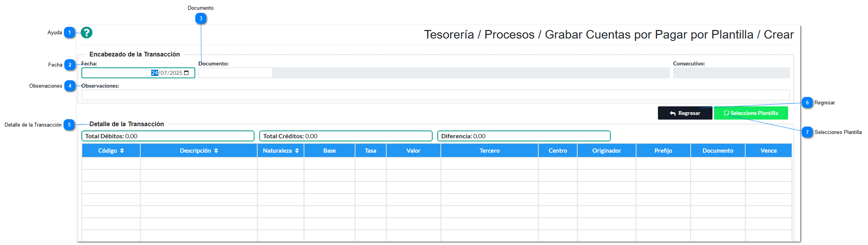
Task: Click the Total Débitos: 0.00 box
Action: click(x=168, y=136)
